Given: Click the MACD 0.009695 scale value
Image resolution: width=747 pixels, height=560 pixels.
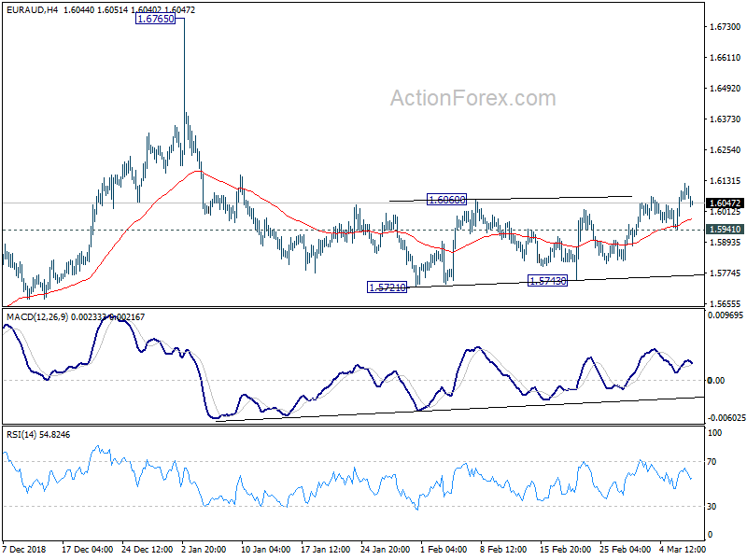Looking at the screenshot, I should pos(726,315).
